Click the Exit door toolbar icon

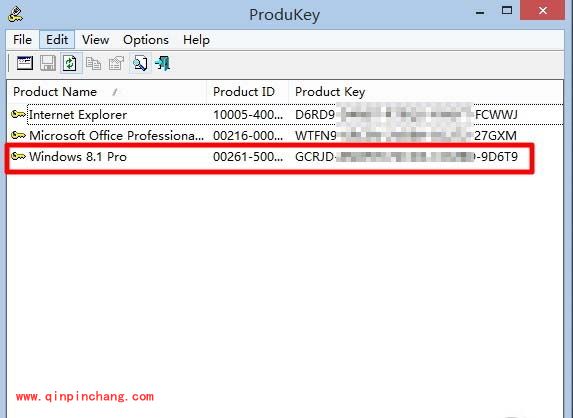(163, 63)
